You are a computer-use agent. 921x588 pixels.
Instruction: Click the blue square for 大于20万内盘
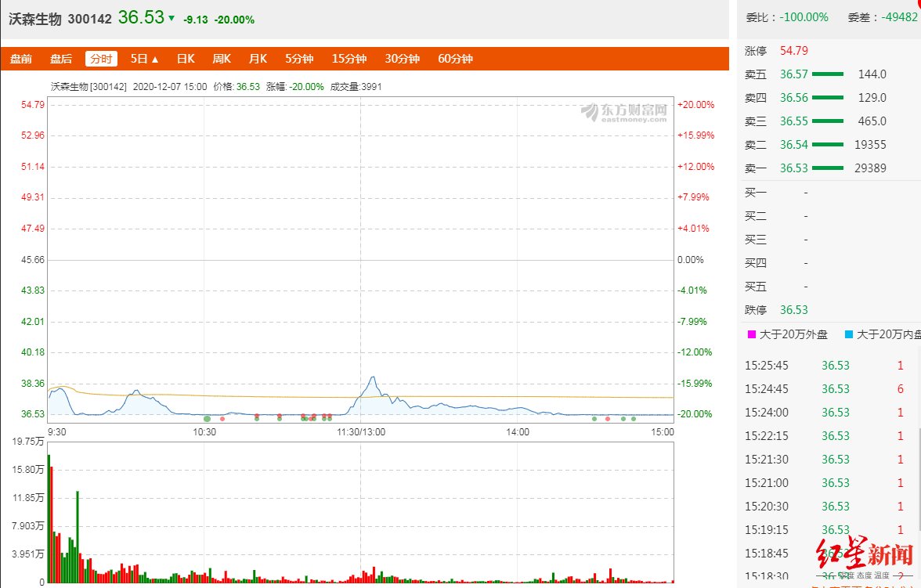tap(849, 334)
